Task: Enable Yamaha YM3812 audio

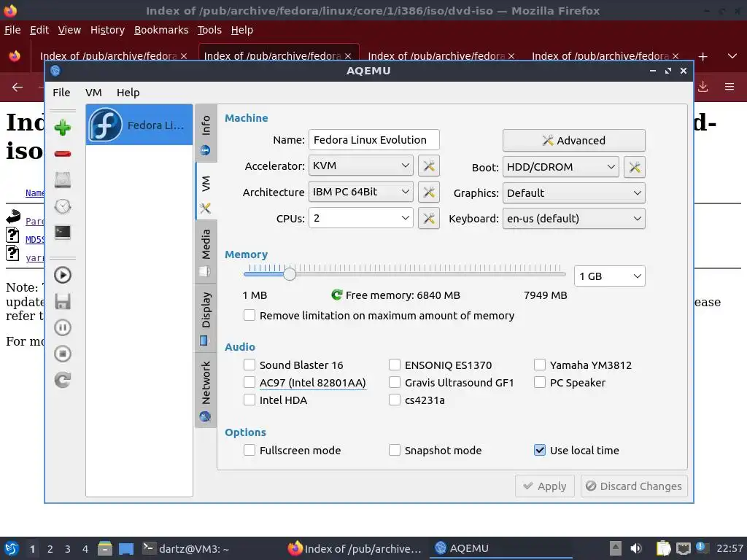Action: tap(540, 365)
